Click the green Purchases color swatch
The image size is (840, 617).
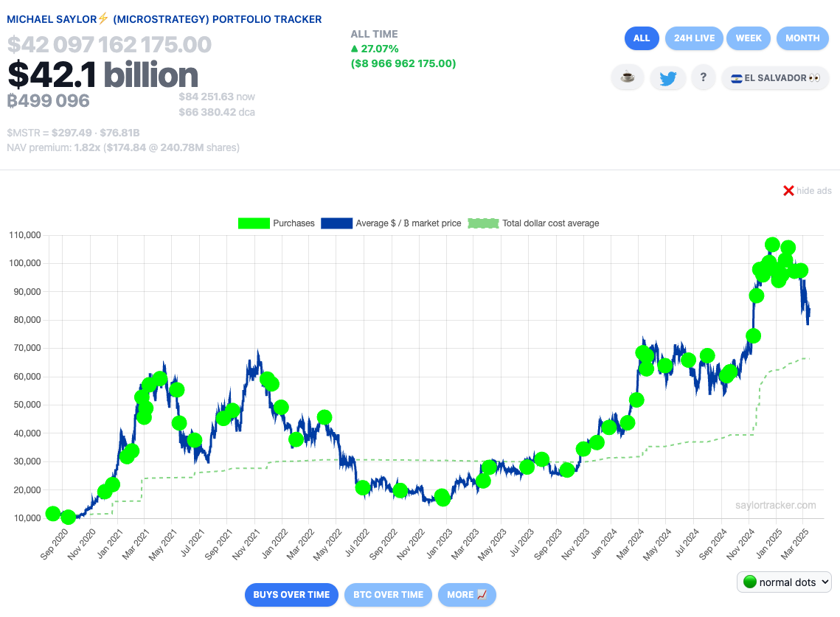pyautogui.click(x=254, y=223)
